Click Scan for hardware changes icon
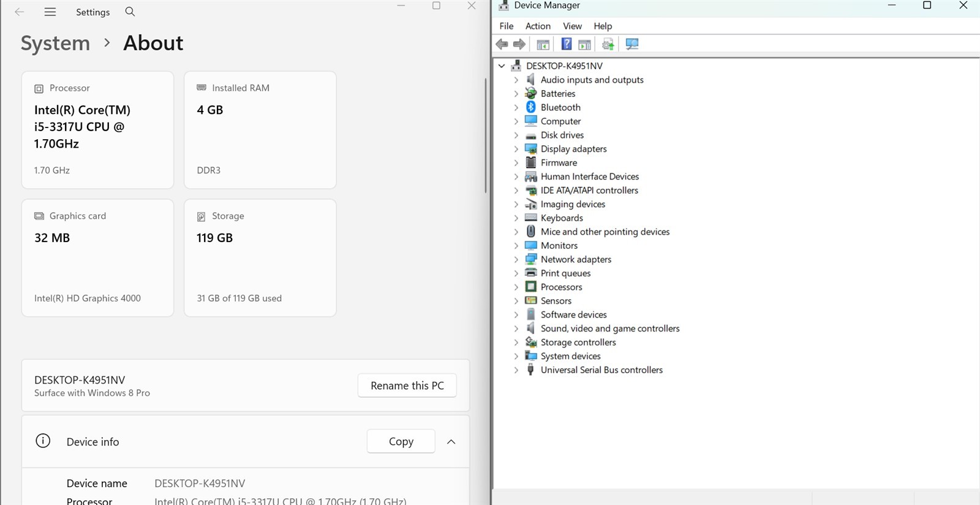980x505 pixels. pyautogui.click(x=632, y=44)
